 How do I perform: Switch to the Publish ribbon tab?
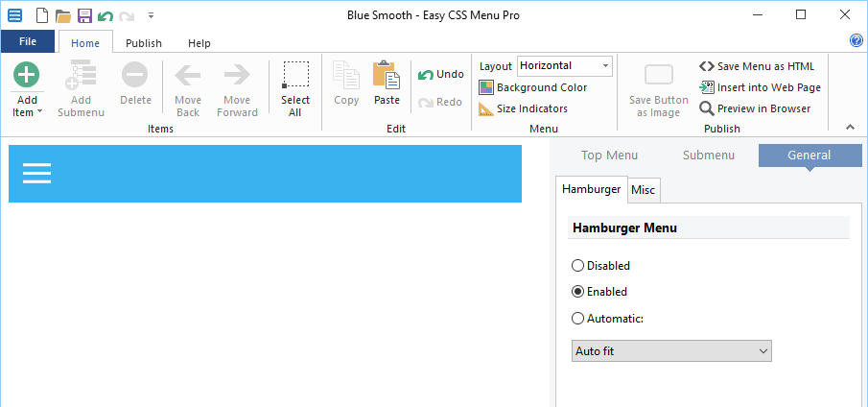point(144,43)
